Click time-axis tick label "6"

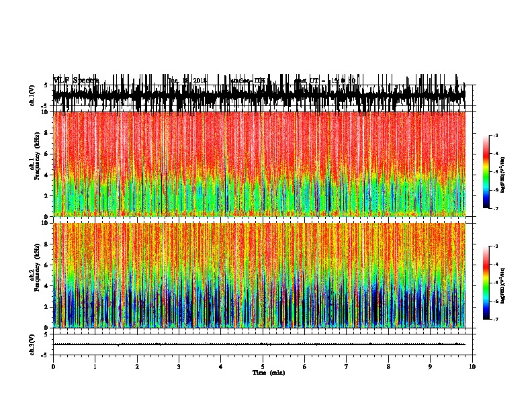(x=305, y=367)
